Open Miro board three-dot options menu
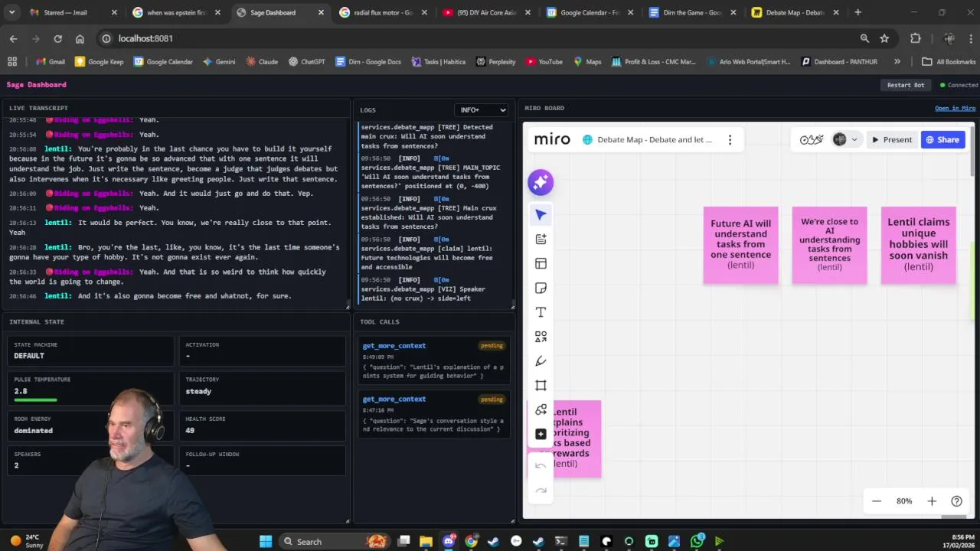This screenshot has width=980, height=551. click(x=730, y=139)
